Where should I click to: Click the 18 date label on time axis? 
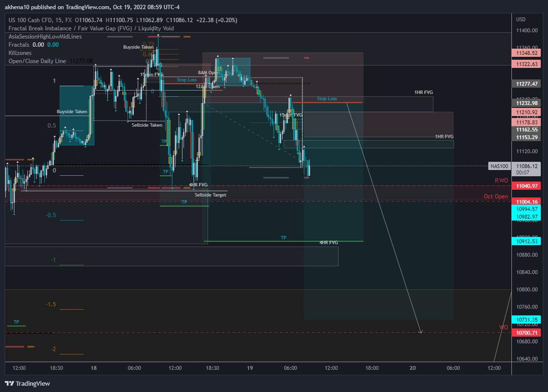94,368
